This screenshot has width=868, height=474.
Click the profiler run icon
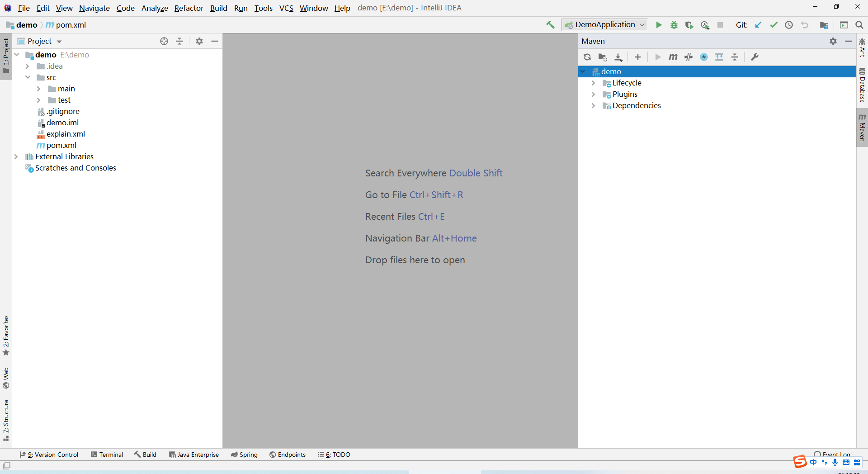click(x=705, y=25)
